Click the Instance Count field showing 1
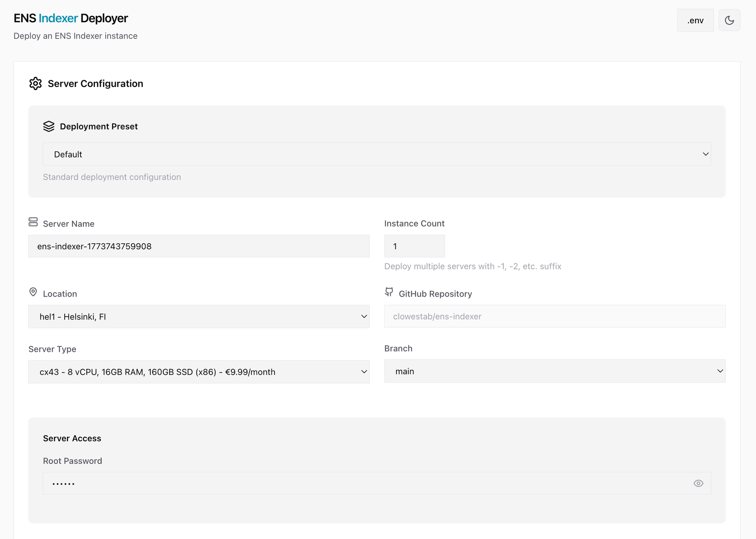 pos(414,246)
